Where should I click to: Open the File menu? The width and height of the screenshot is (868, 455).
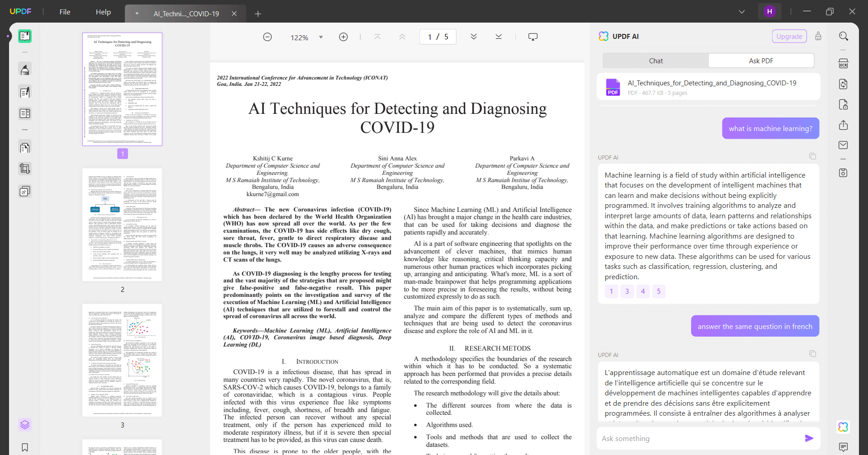tap(65, 12)
